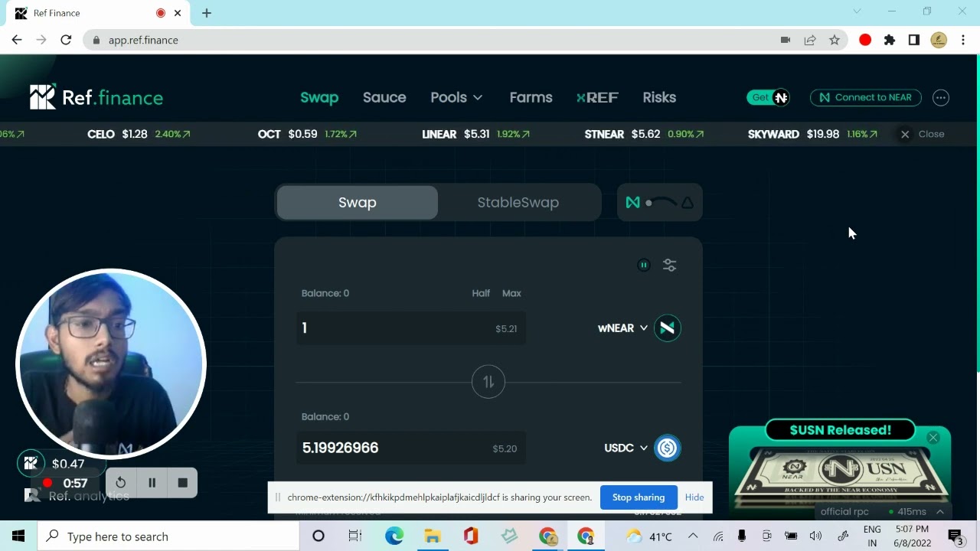Click the taskbar volume icon
Viewport: 980px width, 551px height.
tap(815, 536)
